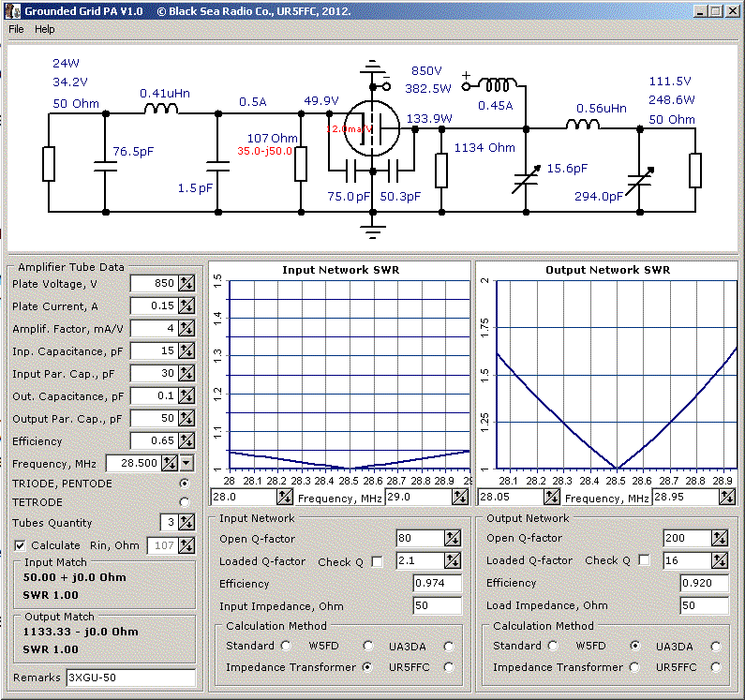Click the output SWR start frequency spinner
Viewport: 745px width, 700px height.
pos(552,497)
